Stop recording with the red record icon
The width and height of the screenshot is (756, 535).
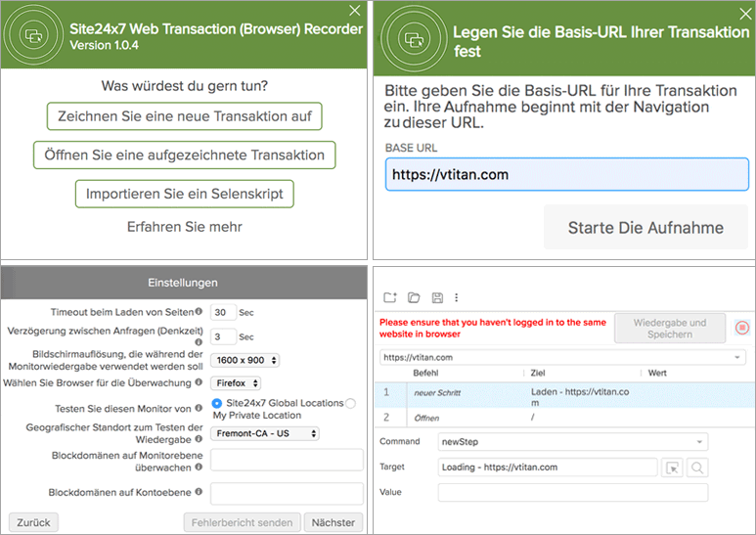click(742, 328)
